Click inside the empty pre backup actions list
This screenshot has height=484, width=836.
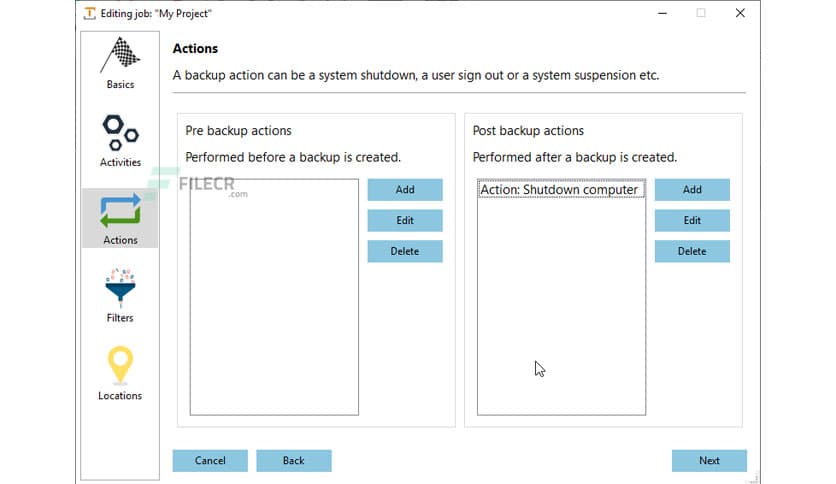(x=273, y=300)
